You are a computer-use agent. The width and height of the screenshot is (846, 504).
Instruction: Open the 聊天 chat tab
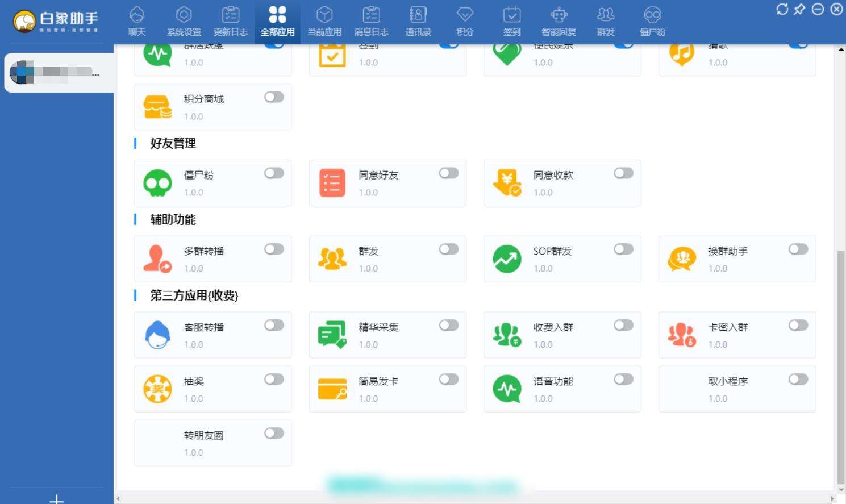pos(137,22)
